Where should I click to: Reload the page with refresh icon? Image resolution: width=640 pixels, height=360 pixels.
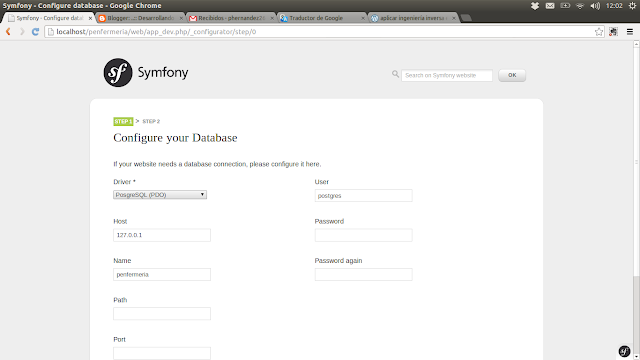click(x=36, y=31)
